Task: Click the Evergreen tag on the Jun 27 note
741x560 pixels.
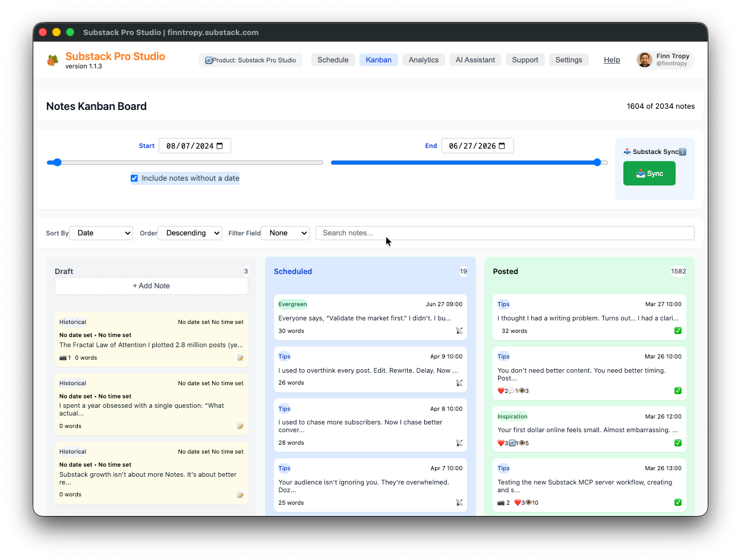Action: 292,304
